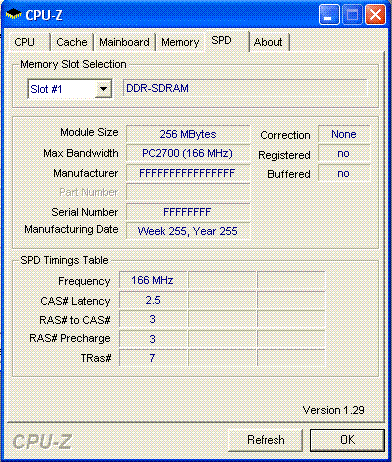Click the Correction value None
392x462 pixels.
[x=344, y=134]
